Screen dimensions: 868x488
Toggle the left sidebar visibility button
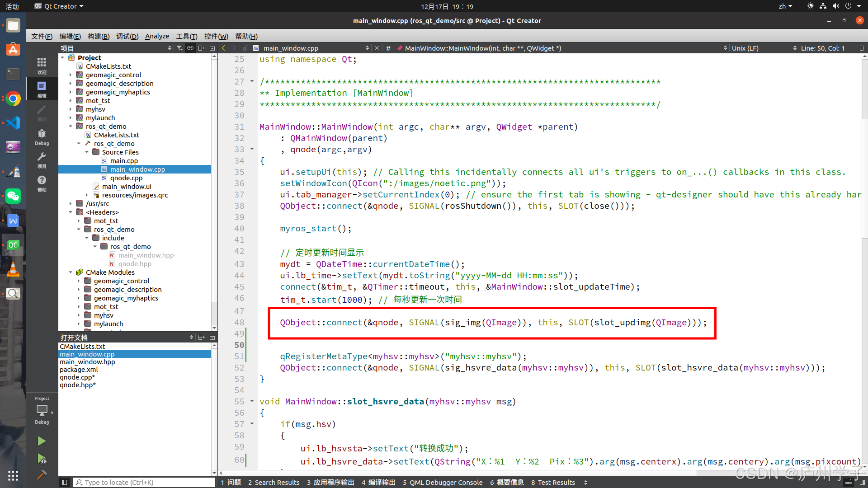point(64,482)
